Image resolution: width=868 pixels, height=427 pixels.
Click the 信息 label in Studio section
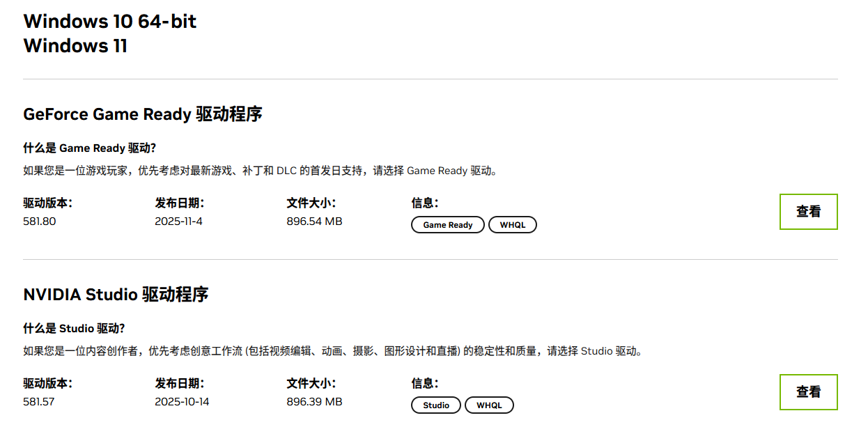click(422, 382)
